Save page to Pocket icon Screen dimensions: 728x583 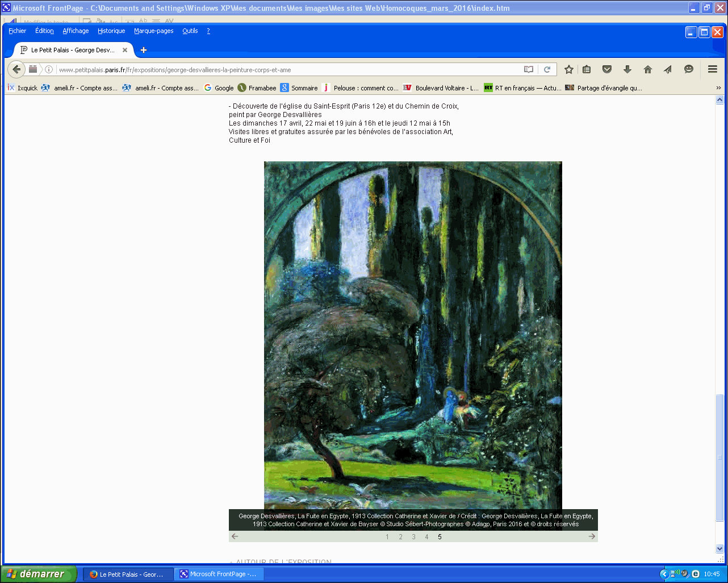coord(607,69)
